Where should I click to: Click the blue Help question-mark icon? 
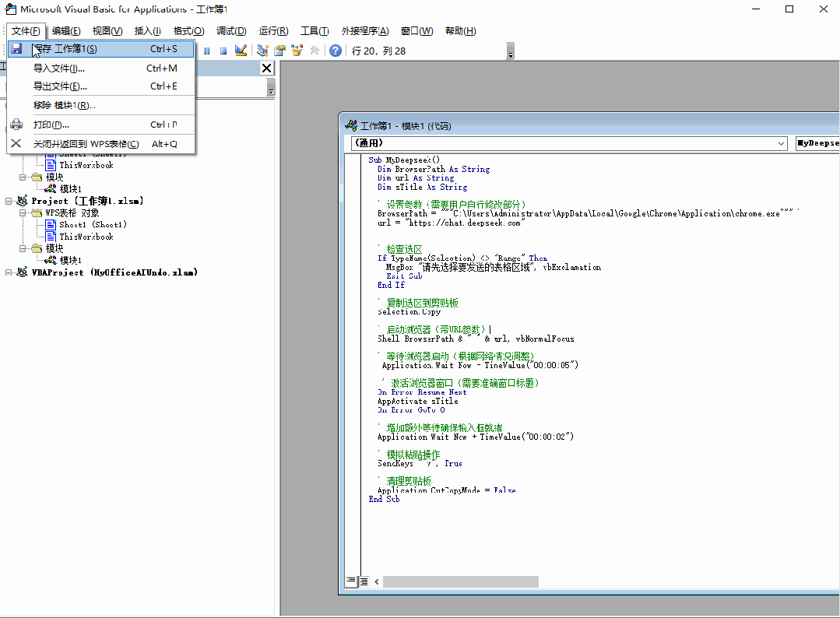(336, 51)
